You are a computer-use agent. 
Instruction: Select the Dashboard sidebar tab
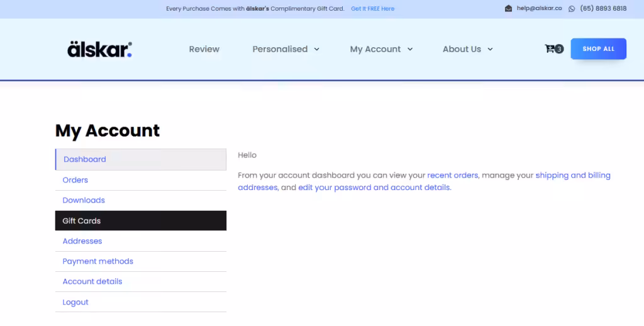85,159
